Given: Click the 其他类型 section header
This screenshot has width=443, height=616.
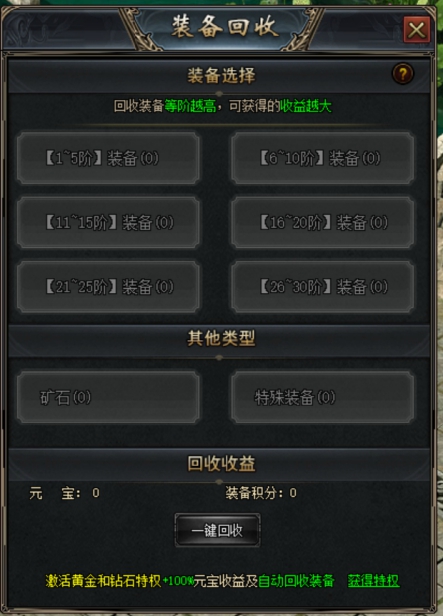Looking at the screenshot, I should click(221, 338).
